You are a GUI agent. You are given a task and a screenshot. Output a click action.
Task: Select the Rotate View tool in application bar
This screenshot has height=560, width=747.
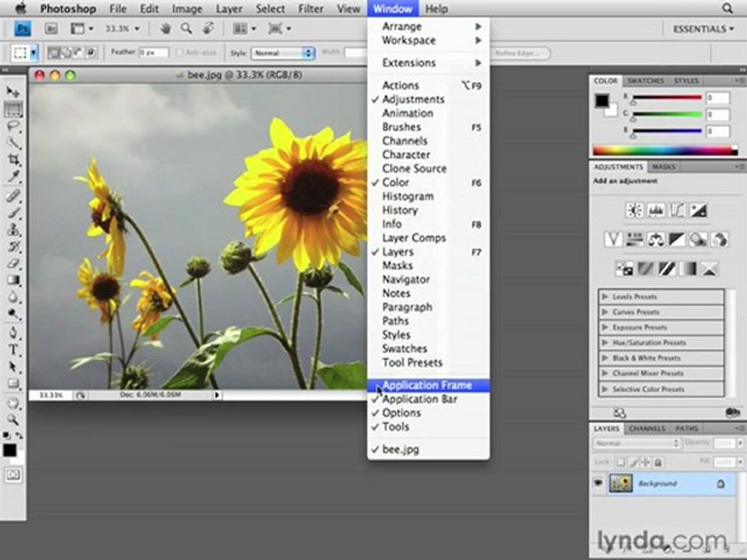coord(208,29)
